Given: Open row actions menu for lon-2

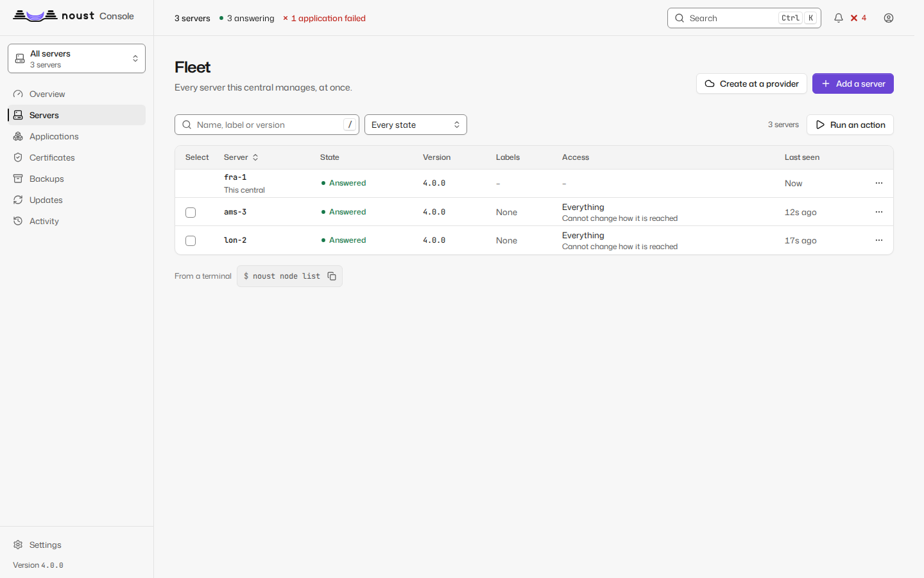Looking at the screenshot, I should (x=879, y=240).
